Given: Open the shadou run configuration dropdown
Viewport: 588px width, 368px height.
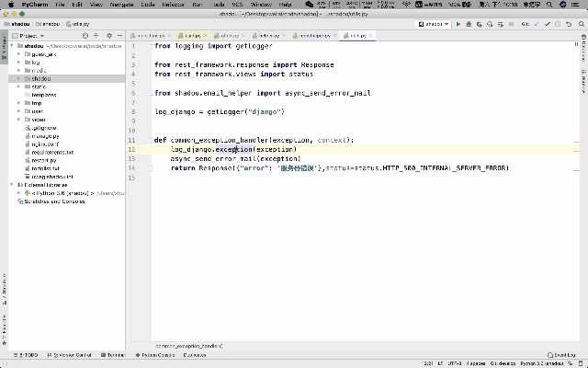Looking at the screenshot, I should coord(434,24).
